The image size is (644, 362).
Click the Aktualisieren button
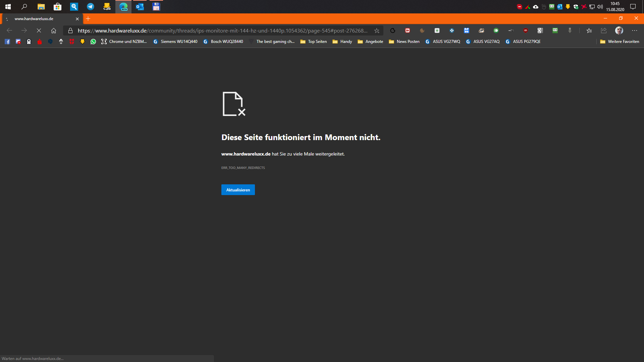pos(238,190)
